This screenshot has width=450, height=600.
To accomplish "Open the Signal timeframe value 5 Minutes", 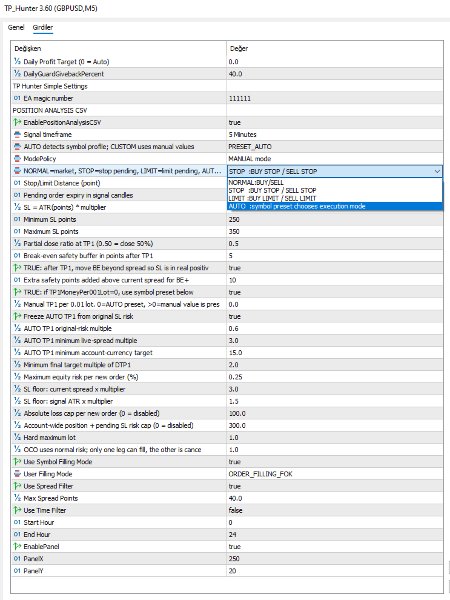I will tap(335, 135).
